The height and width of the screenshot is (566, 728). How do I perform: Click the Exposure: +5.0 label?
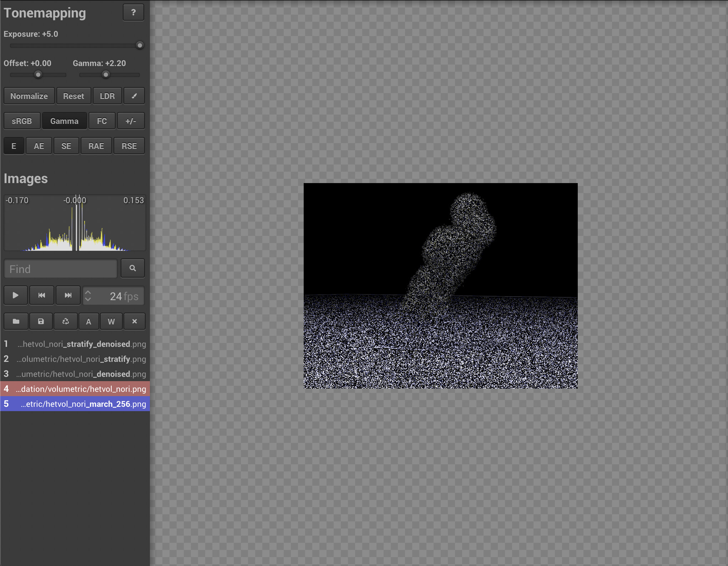click(x=31, y=34)
